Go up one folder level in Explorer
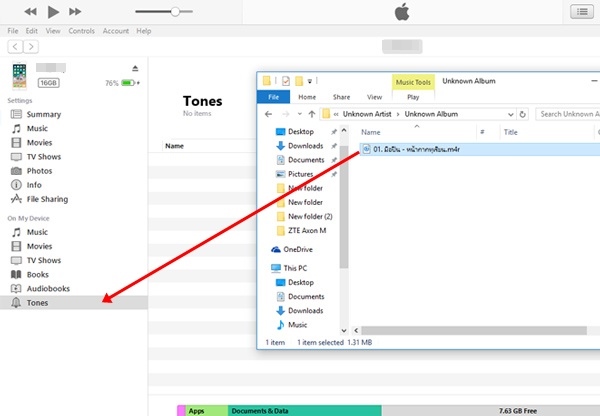 pos(312,114)
